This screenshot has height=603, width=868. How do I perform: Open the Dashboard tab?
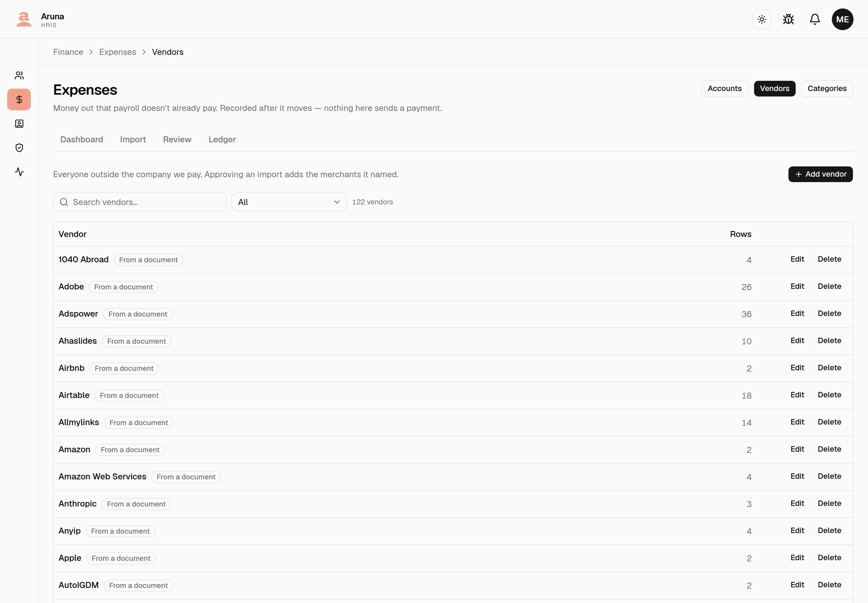pos(82,139)
